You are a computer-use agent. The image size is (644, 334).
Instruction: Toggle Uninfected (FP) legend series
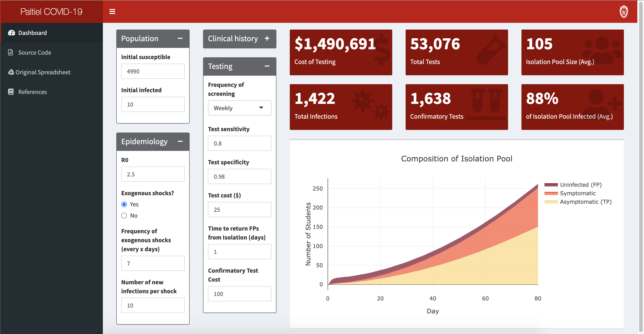(580, 185)
